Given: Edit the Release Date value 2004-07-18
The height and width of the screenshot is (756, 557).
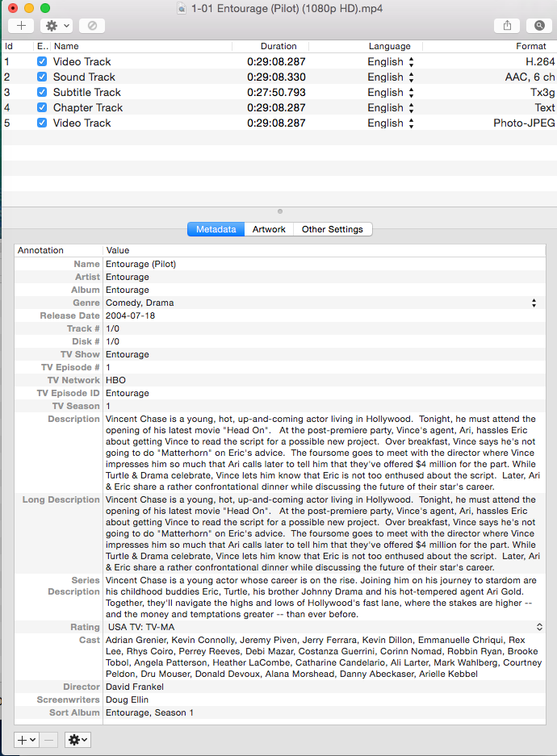Looking at the screenshot, I should pyautogui.click(x=130, y=315).
